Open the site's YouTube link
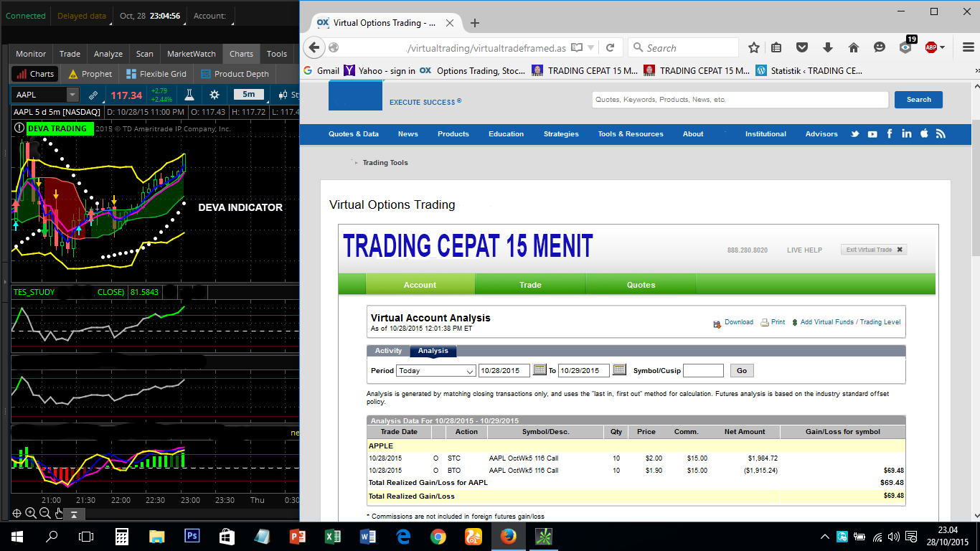The height and width of the screenshot is (551, 980). pos(872,133)
